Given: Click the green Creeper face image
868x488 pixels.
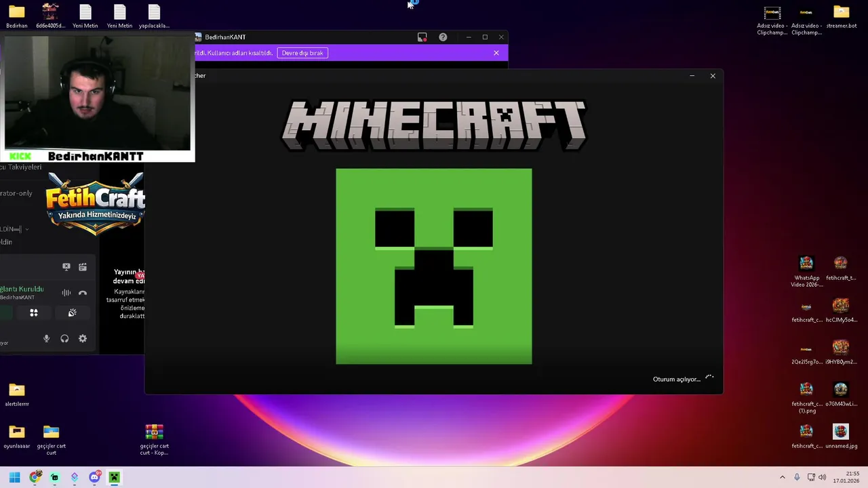Looking at the screenshot, I should click(434, 266).
